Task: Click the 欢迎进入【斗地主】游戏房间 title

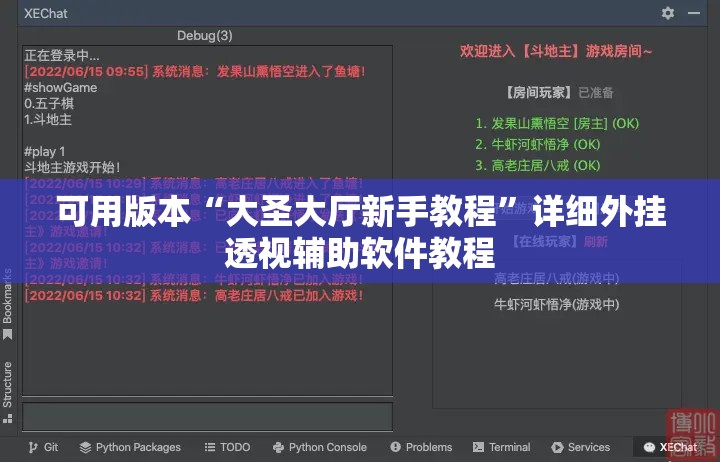Action: [556, 51]
